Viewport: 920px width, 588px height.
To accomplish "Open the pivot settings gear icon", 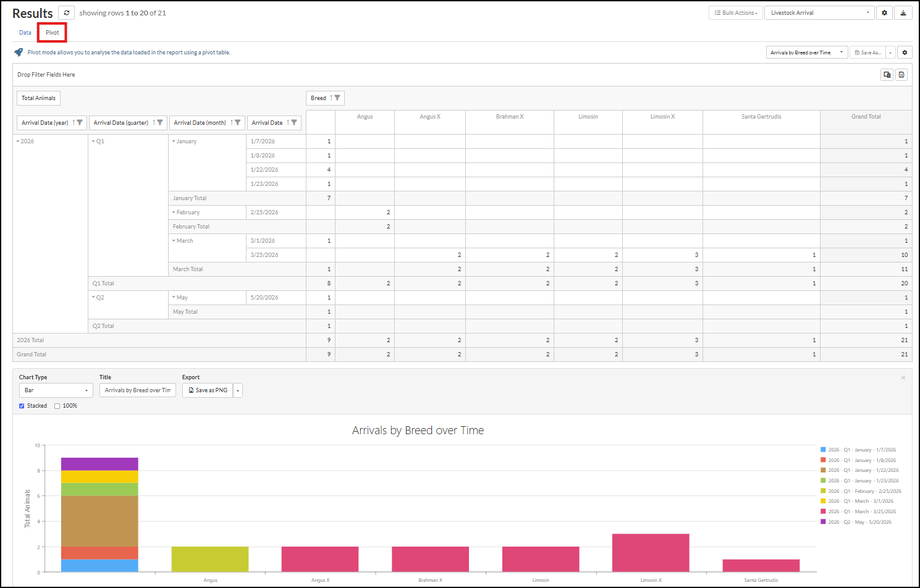I will click(905, 52).
